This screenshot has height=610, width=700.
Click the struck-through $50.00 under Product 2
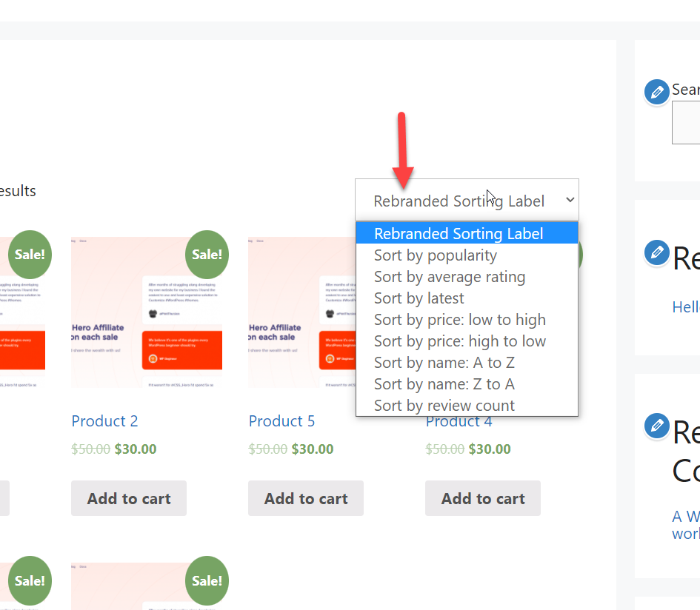coord(90,449)
